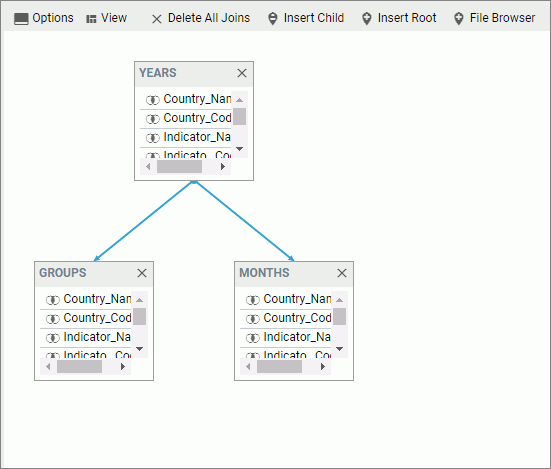Viewport: 551px width, 469px height.
Task: Click Indicator_Na field icon in GROUPS table
Action: coord(53,338)
